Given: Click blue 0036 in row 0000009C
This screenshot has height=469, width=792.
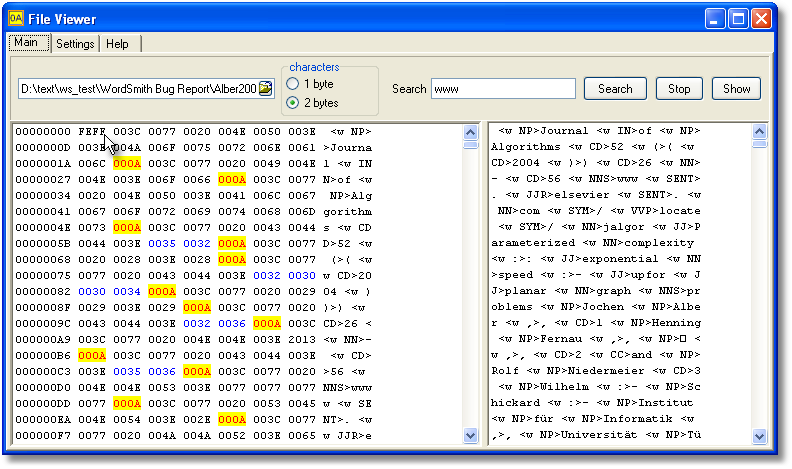Looking at the screenshot, I should click(x=232, y=324).
